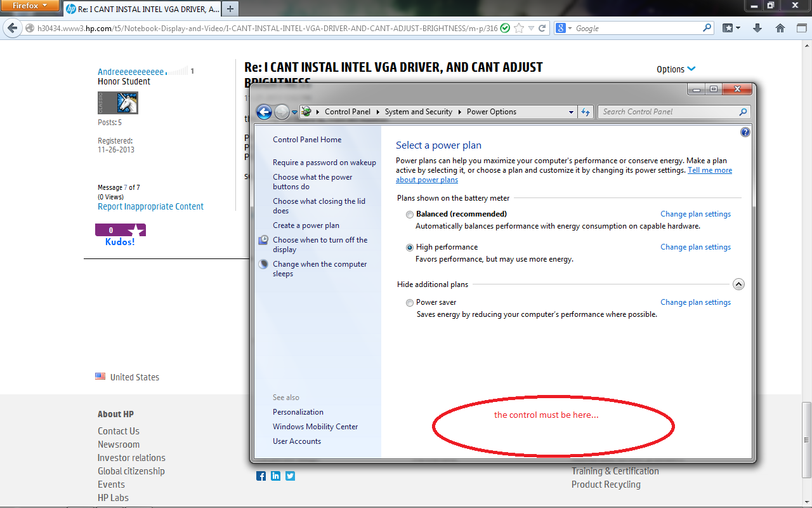Open Choose what the power buttons do
812x508 pixels.
pyautogui.click(x=313, y=182)
